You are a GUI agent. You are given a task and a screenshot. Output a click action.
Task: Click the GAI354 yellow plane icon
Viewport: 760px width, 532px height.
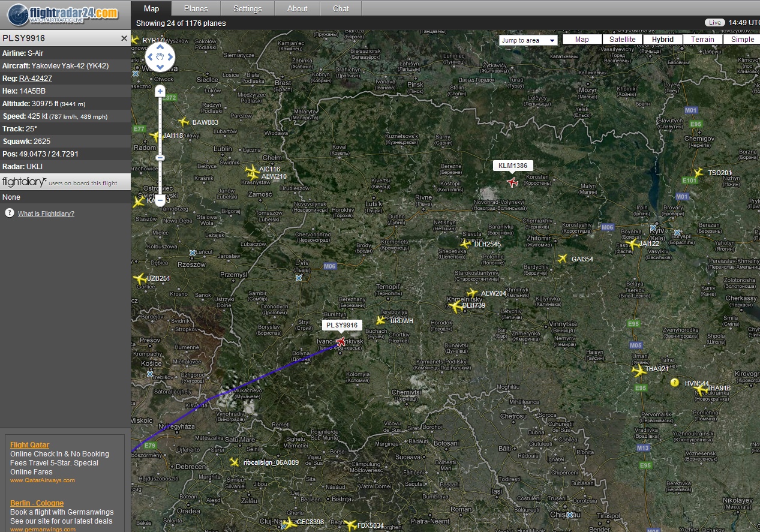[x=562, y=259]
